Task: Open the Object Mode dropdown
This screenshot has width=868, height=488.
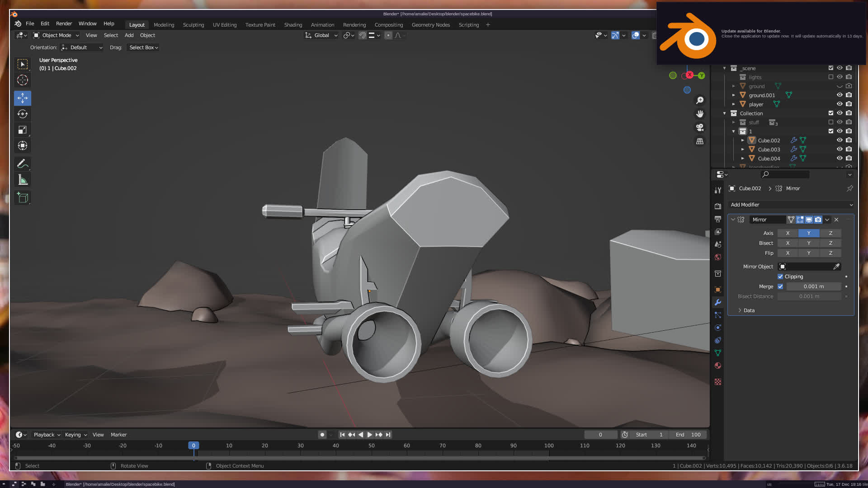Action: tap(56, 35)
